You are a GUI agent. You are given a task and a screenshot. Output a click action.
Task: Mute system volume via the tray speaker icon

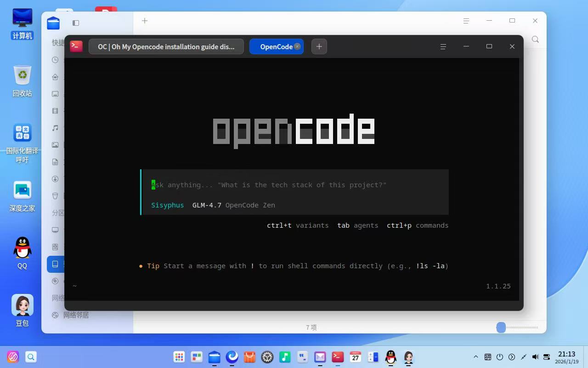535,357
